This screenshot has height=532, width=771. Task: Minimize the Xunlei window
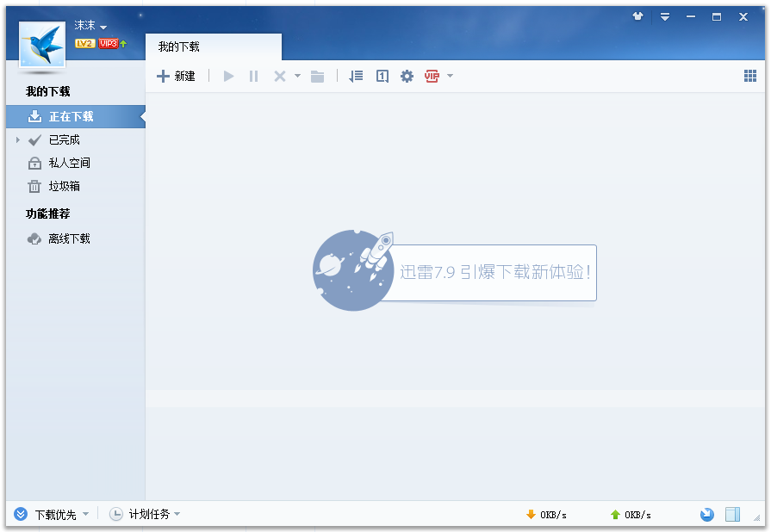tap(691, 16)
